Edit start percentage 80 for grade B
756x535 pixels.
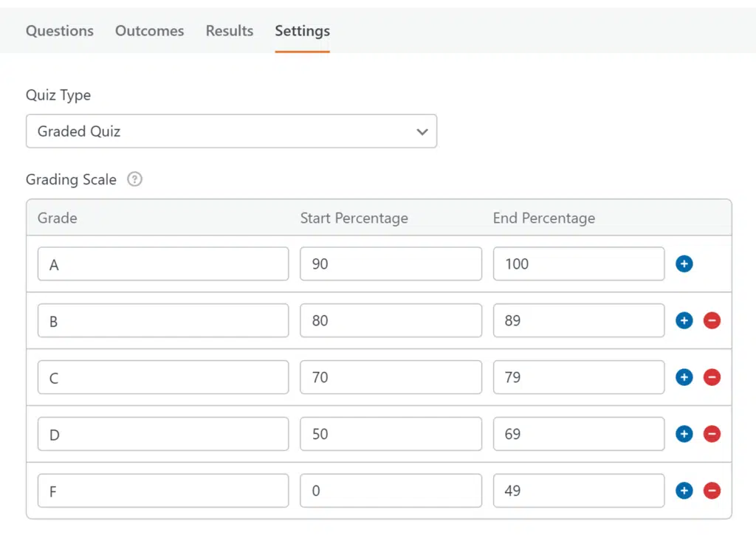point(391,320)
